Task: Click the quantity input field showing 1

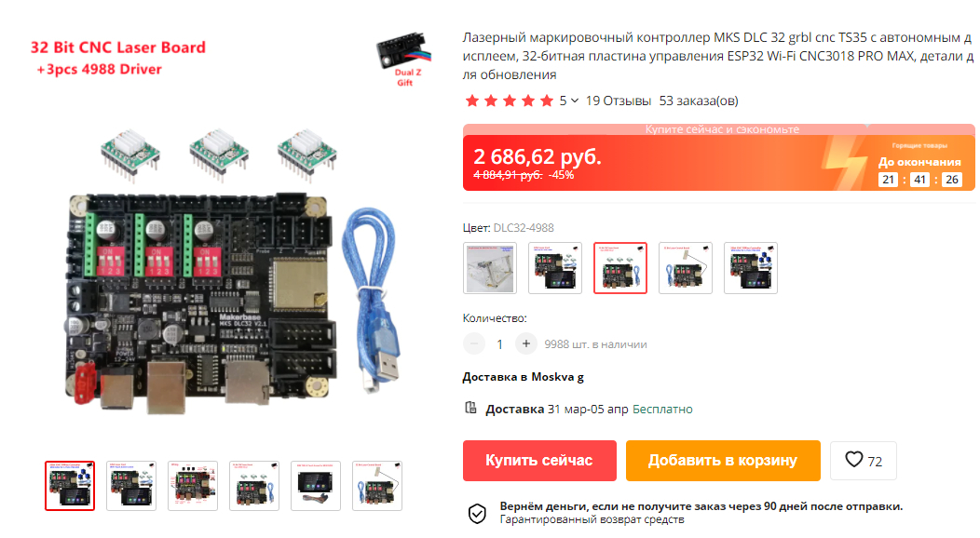Action: click(499, 343)
